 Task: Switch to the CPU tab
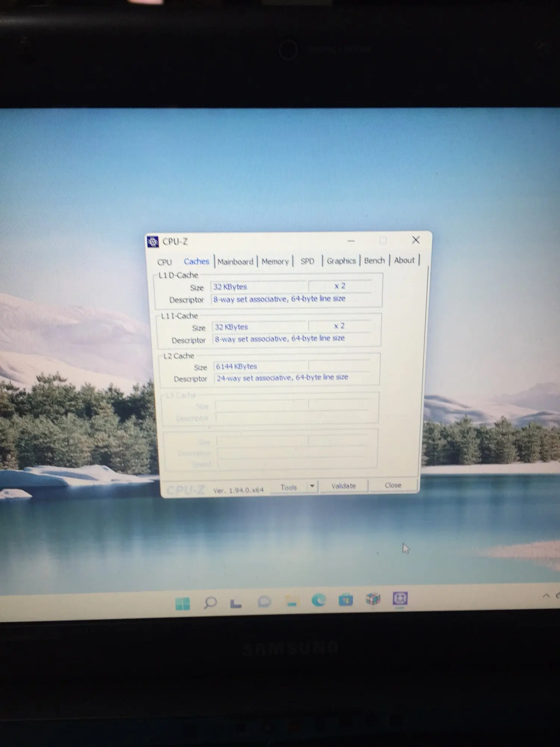click(165, 262)
